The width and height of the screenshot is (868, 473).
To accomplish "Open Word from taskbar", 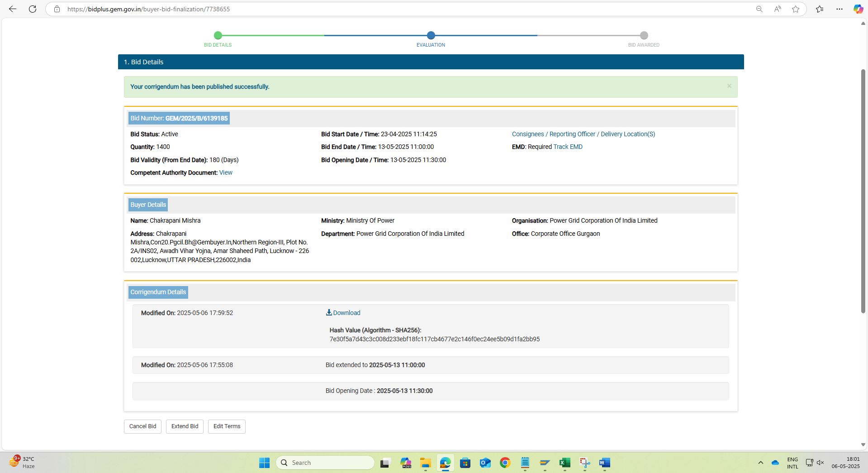I will tap(605, 463).
